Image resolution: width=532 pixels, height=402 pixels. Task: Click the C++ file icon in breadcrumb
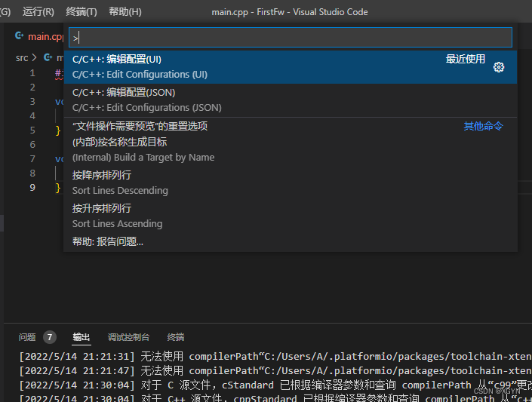(x=48, y=57)
